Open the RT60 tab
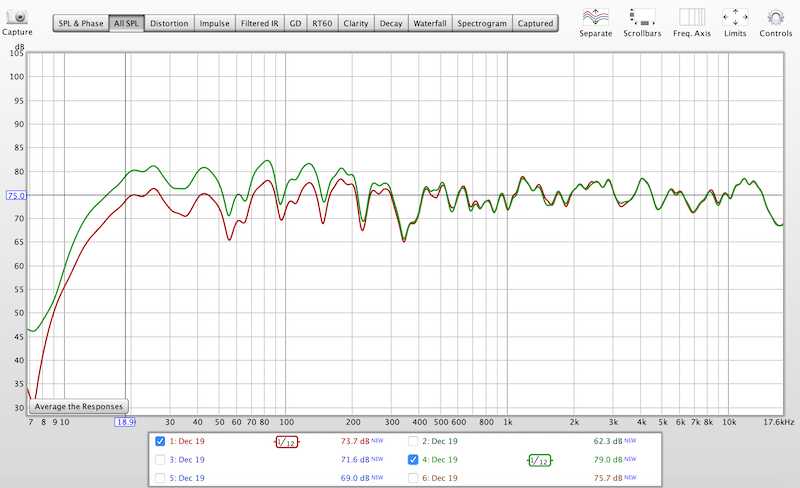Screen dimensions: 800x488 pos(322,23)
